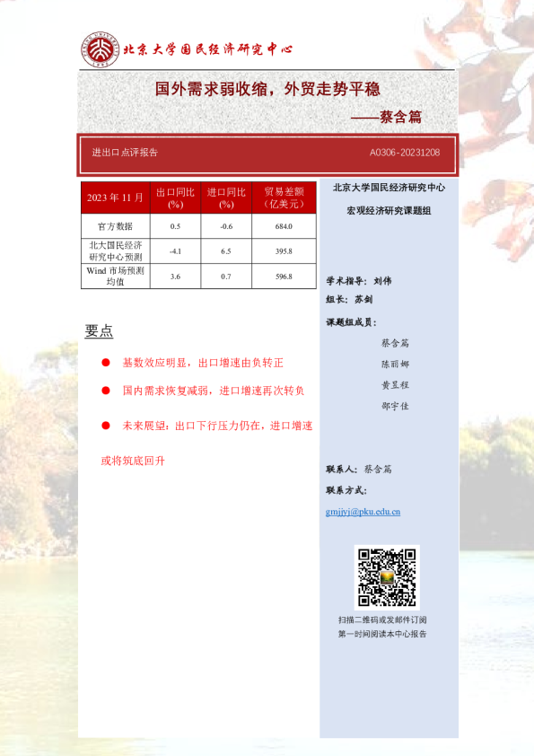Click the Wind trade balance 596.8
Image resolution: width=534 pixels, height=756 pixels.
(x=284, y=277)
